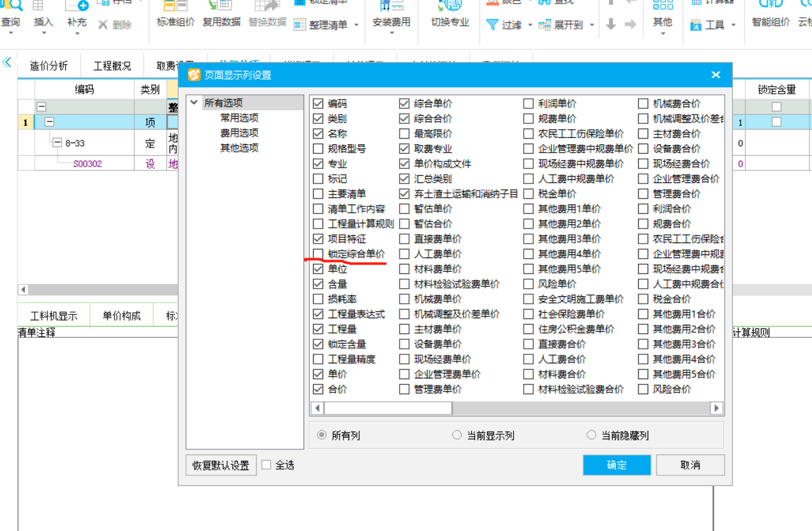
Task: Click the 过滤 funnel icon
Action: 492,25
